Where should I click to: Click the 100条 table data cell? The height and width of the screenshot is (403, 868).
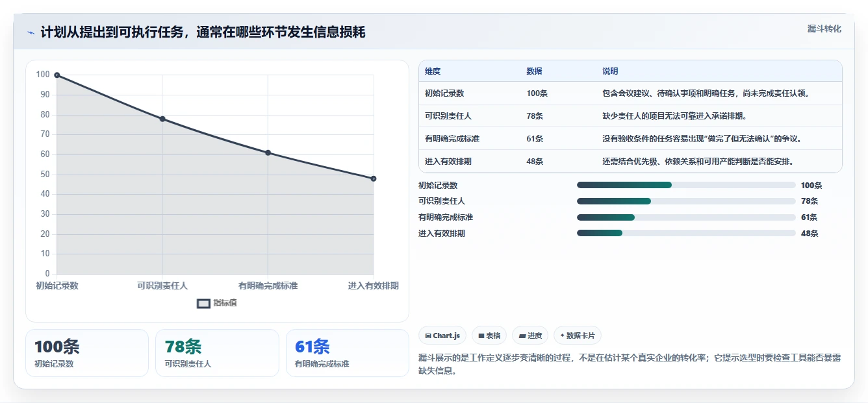click(537, 93)
